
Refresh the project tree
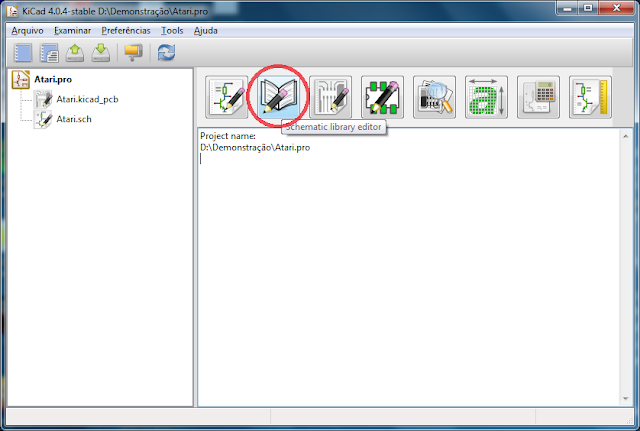click(x=166, y=53)
